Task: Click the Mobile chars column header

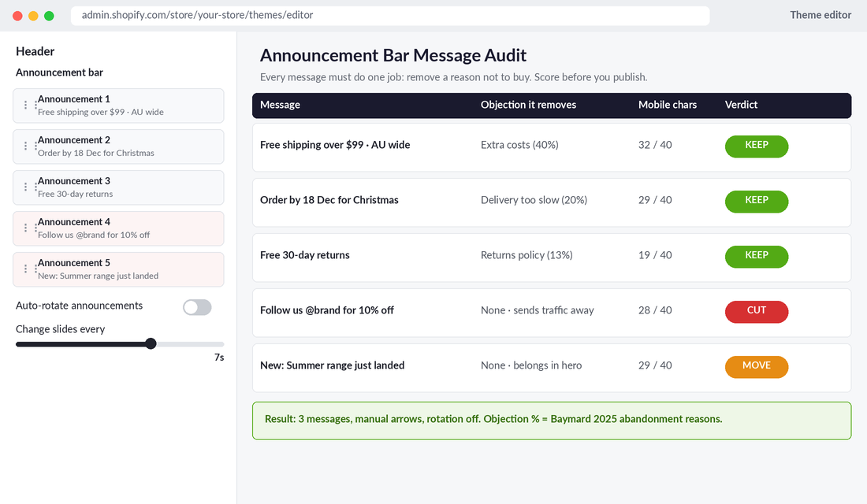Action: click(668, 105)
